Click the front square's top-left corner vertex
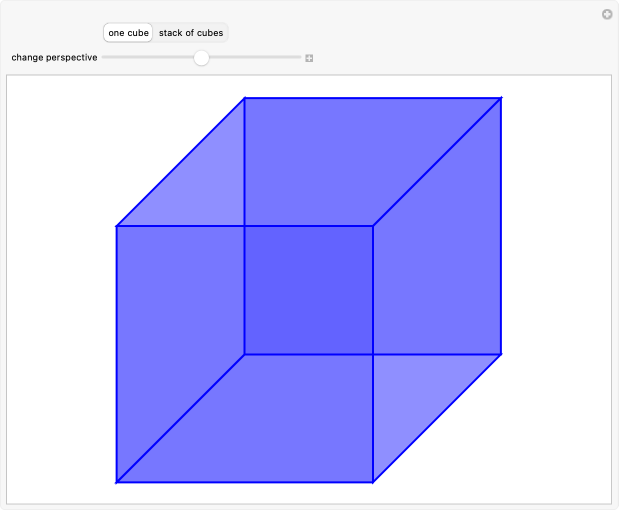 [x=117, y=226]
